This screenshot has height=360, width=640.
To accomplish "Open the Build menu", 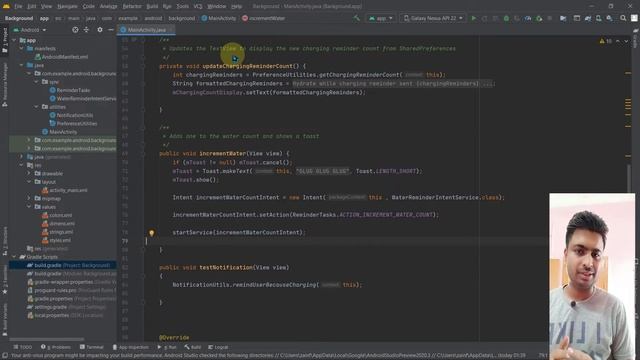I will click(152, 6).
